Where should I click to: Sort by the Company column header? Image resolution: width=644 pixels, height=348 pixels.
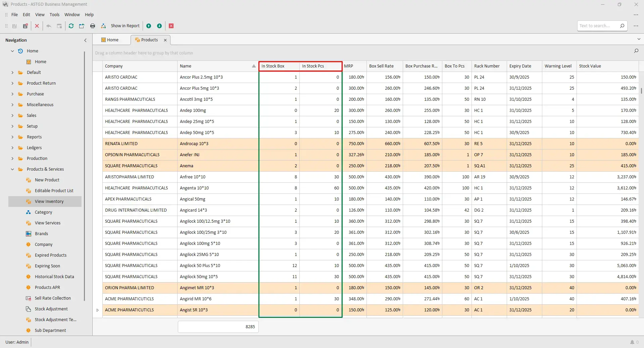[x=140, y=66]
